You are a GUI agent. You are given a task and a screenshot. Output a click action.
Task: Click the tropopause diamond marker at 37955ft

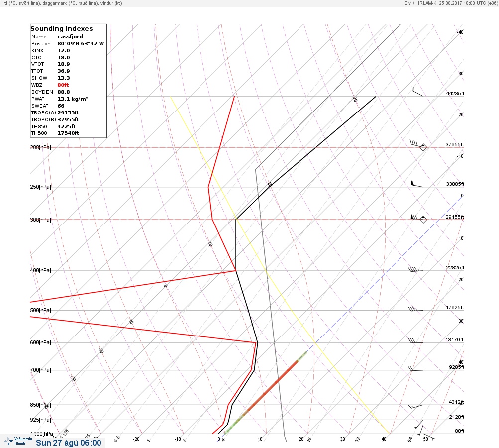(x=423, y=147)
